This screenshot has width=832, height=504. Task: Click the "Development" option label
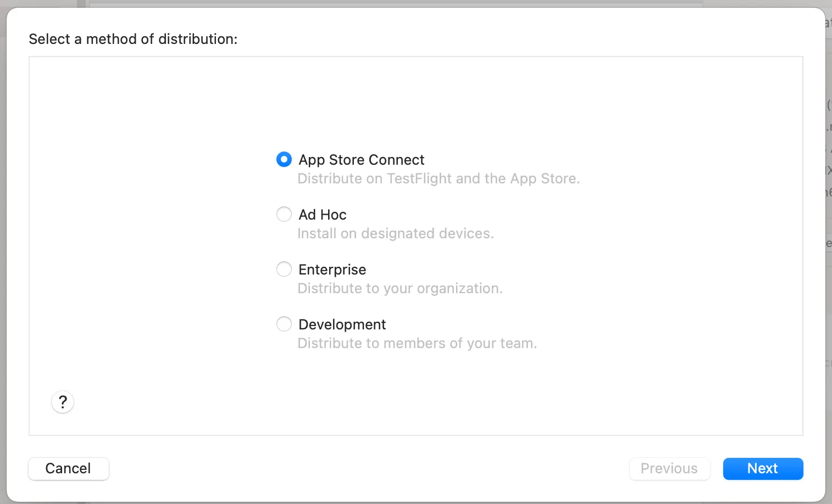pos(342,324)
